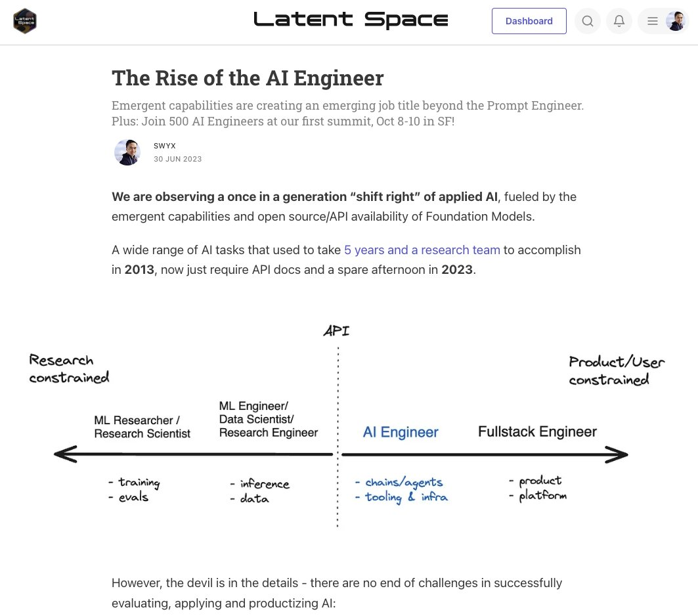Open the '5 years and a research team' link

coord(422,250)
